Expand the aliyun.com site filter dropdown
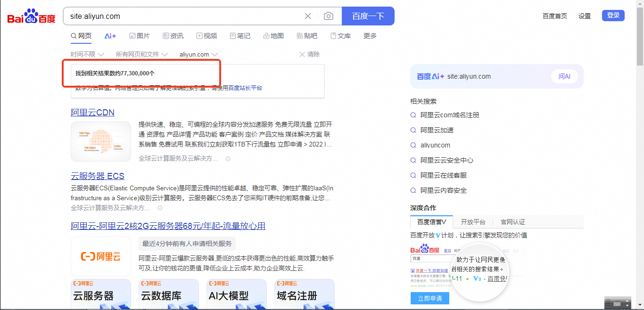644x310 pixels. tap(198, 54)
